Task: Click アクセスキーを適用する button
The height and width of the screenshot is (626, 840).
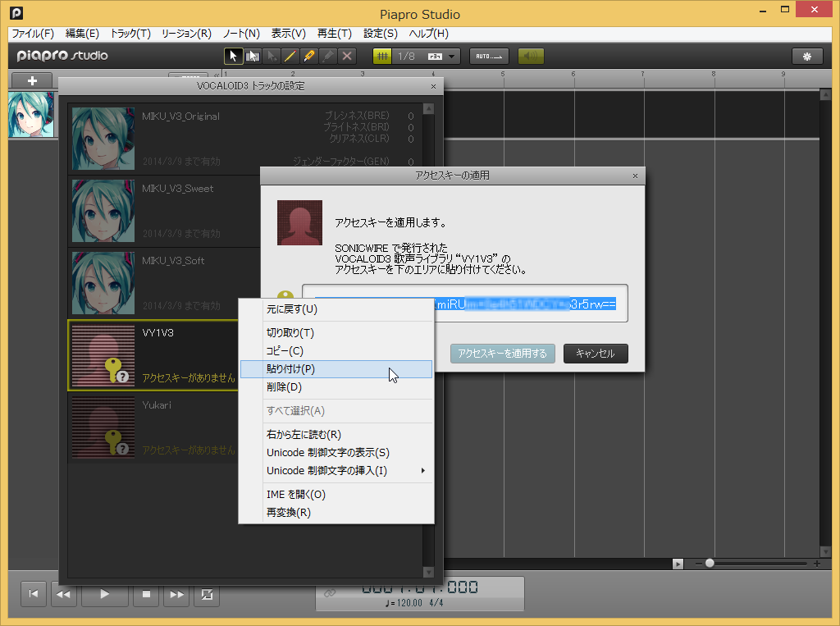Action: [x=503, y=354]
